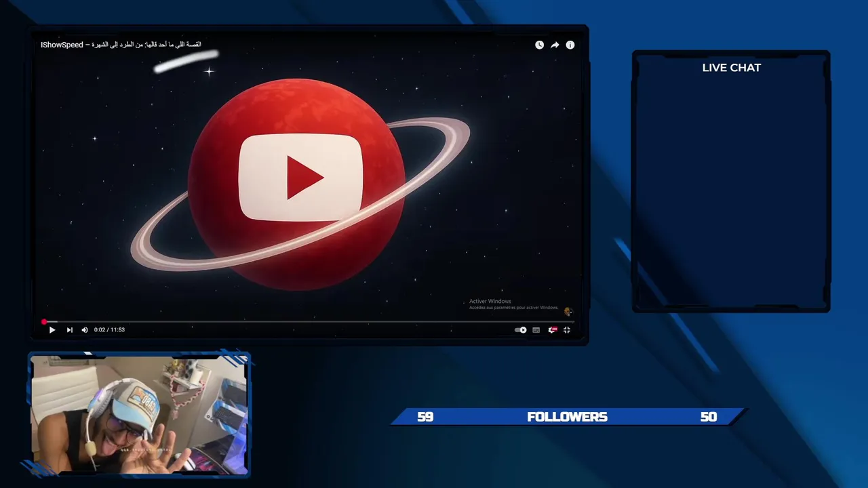Play the YouTube video
The height and width of the screenshot is (488, 868).
click(x=52, y=330)
